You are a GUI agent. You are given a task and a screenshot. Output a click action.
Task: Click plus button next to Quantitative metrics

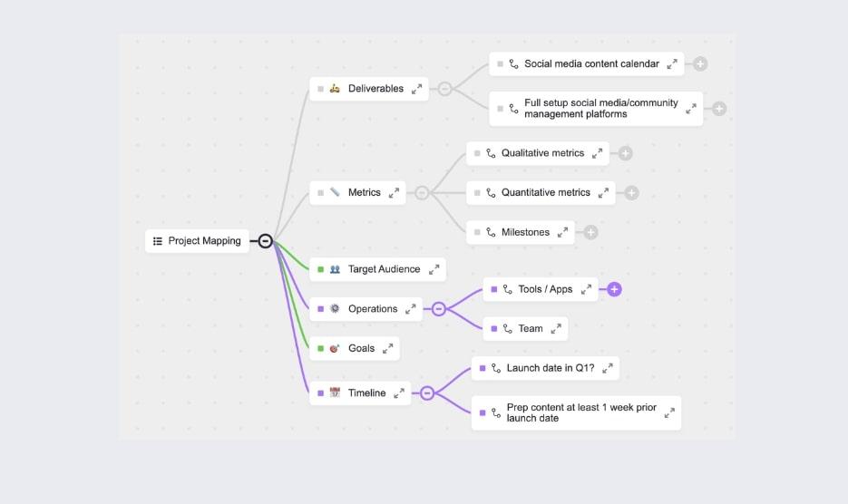(631, 193)
